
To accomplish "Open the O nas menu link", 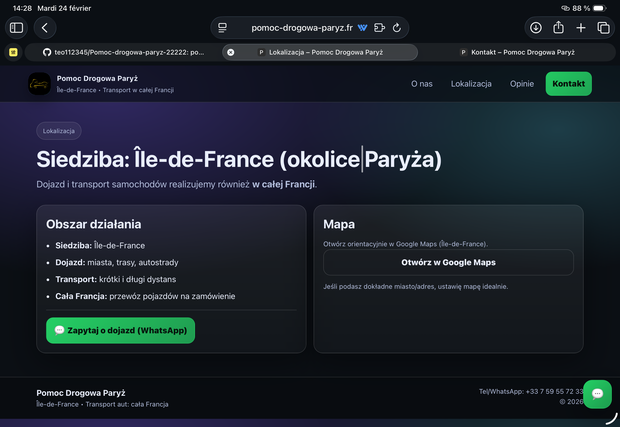I will coord(422,84).
